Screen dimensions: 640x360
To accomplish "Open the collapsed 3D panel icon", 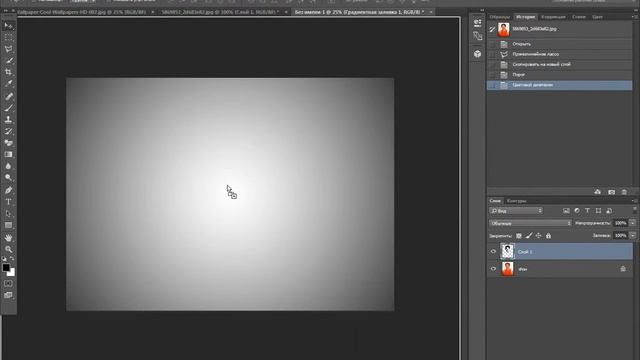I will click(478, 54).
